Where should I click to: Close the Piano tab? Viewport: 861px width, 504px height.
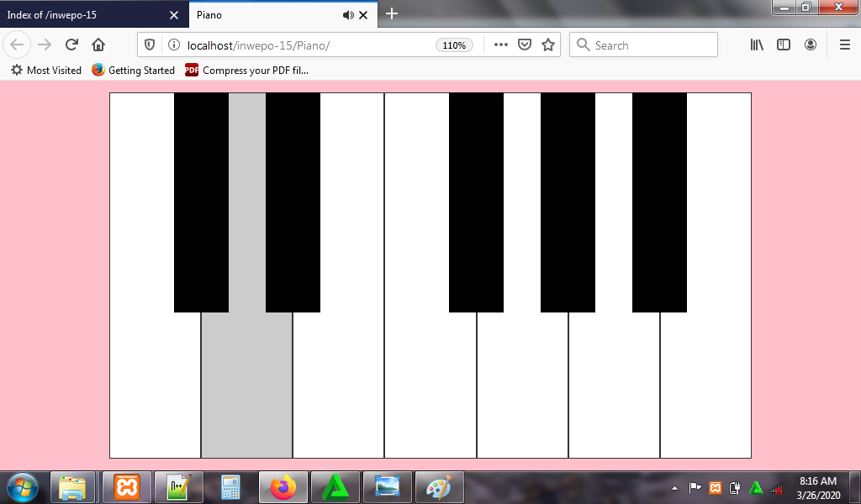(x=363, y=15)
